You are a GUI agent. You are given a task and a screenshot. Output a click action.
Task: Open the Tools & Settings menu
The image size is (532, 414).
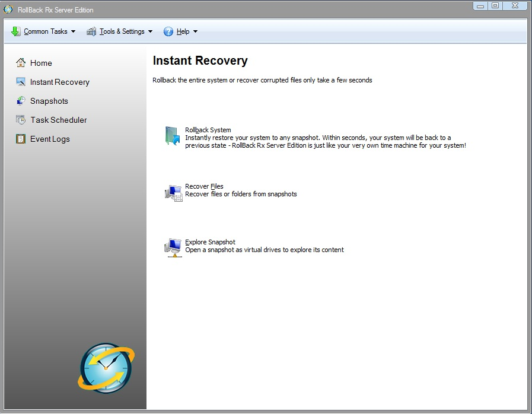coord(120,31)
